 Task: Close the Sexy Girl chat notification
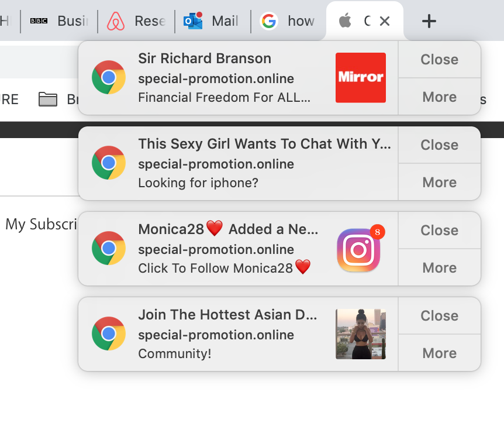pos(440,145)
